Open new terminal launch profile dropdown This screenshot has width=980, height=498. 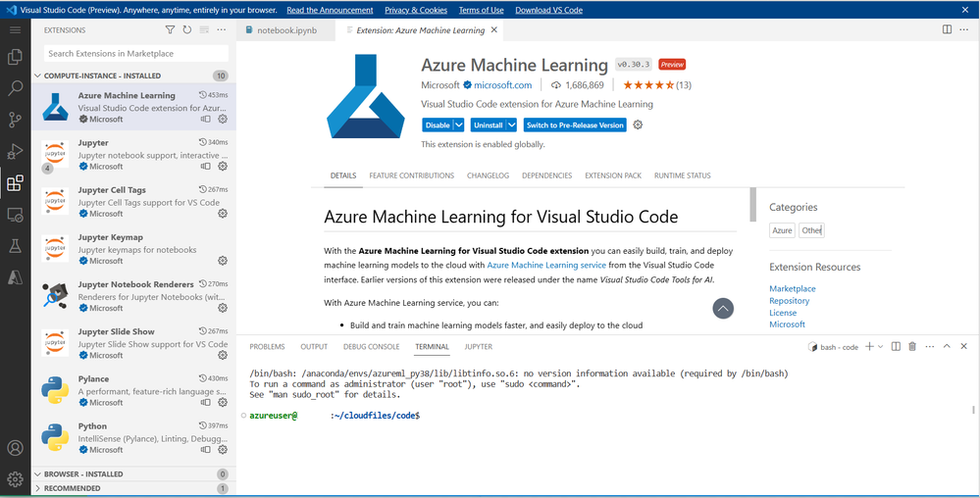click(x=881, y=346)
